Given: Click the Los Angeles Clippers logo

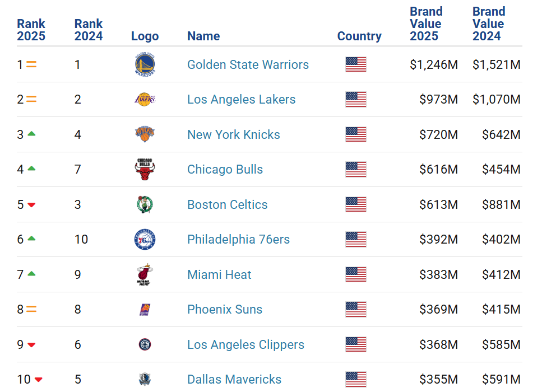Looking at the screenshot, I should (145, 344).
